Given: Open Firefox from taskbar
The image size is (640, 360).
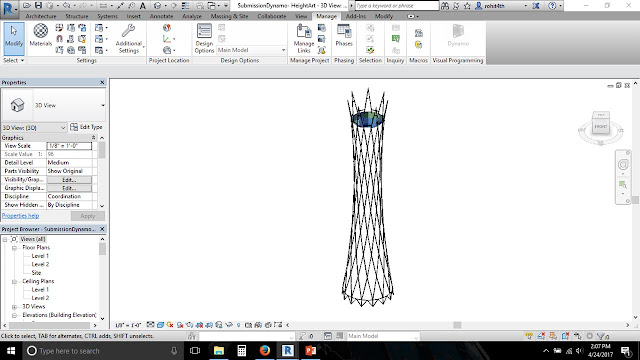Looking at the screenshot, I should coord(264,351).
